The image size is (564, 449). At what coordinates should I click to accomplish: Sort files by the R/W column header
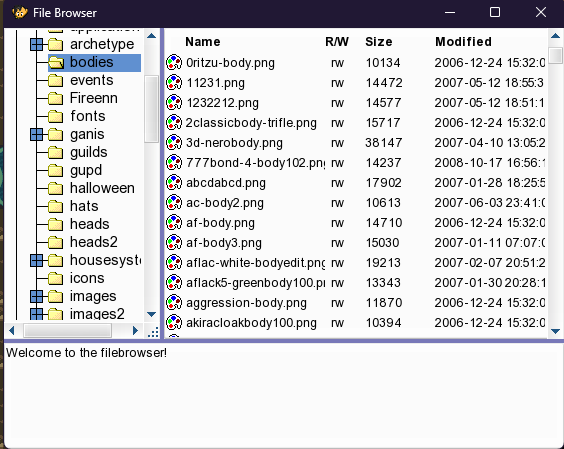pyautogui.click(x=337, y=42)
